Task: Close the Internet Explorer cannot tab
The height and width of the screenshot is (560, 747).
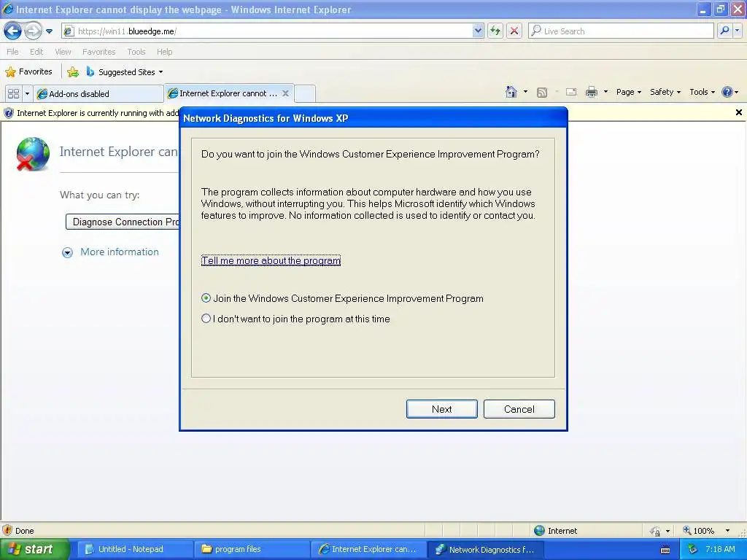Action: pos(285,93)
